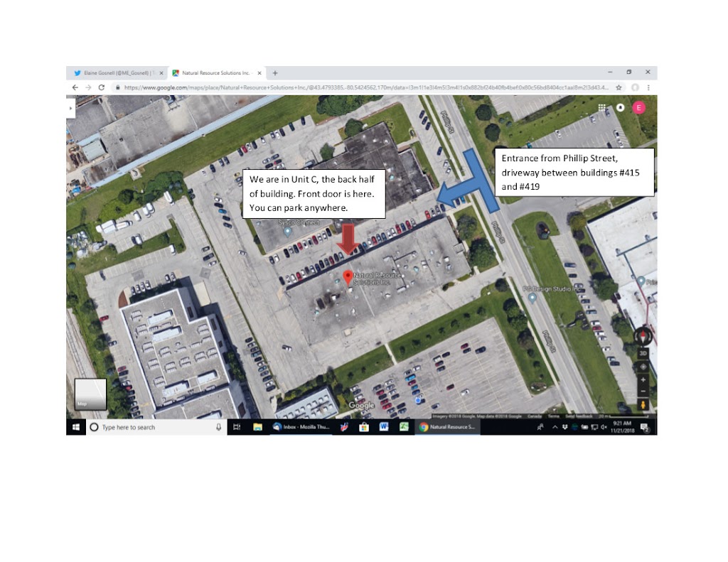This screenshot has height=562, width=728.
Task: Click the compass to reset north
Action: point(643,336)
